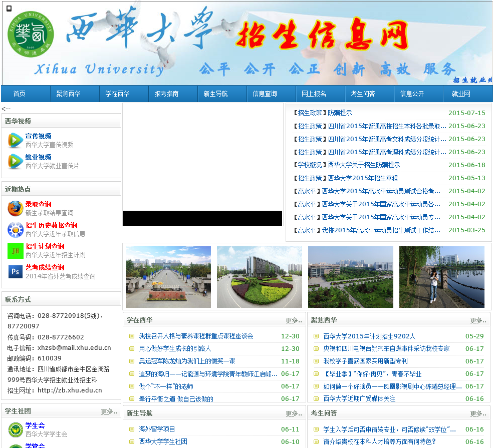Open 就业网 in the navigation bar
The height and width of the screenshot is (448, 493).
(461, 94)
